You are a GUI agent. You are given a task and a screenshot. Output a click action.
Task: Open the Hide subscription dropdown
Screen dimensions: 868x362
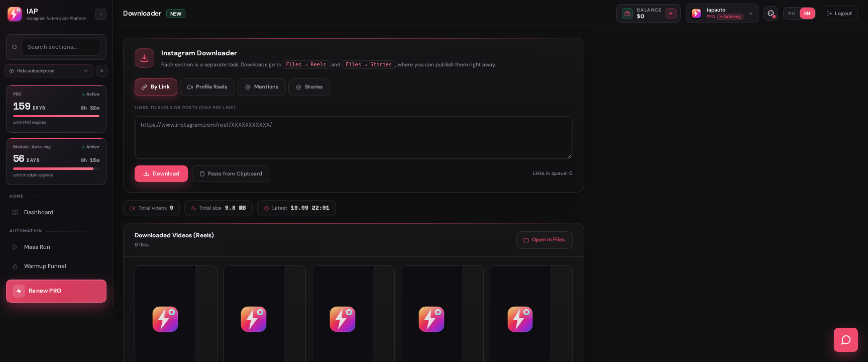pos(49,71)
